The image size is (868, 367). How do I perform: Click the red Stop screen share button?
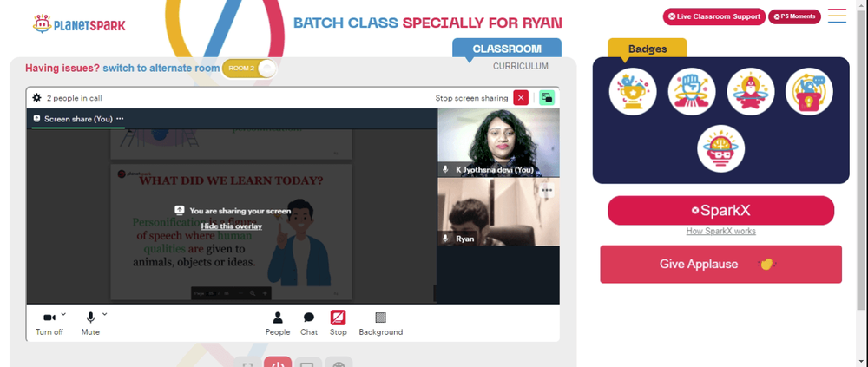[339, 324]
